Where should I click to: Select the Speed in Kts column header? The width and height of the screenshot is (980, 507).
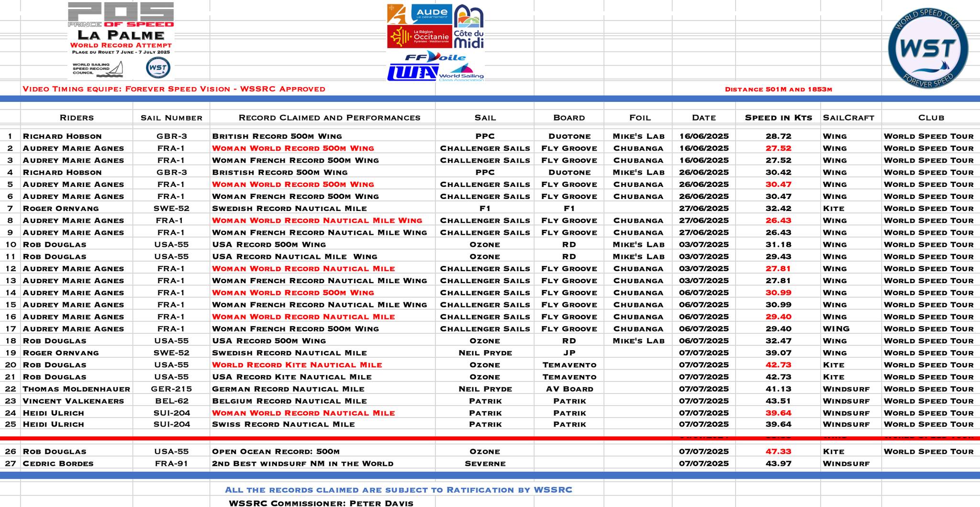[778, 118]
